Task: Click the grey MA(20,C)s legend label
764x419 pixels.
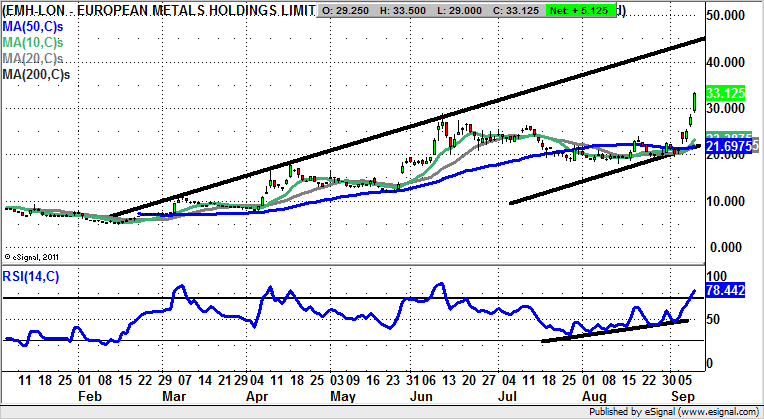Action: tap(32, 61)
